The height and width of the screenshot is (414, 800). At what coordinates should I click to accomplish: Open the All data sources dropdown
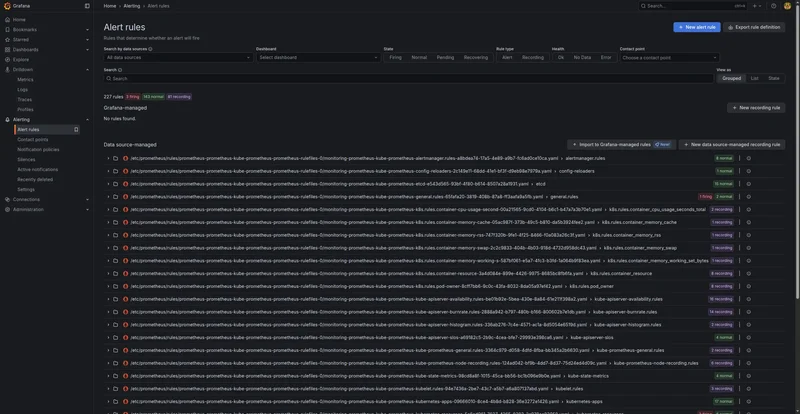pos(179,58)
